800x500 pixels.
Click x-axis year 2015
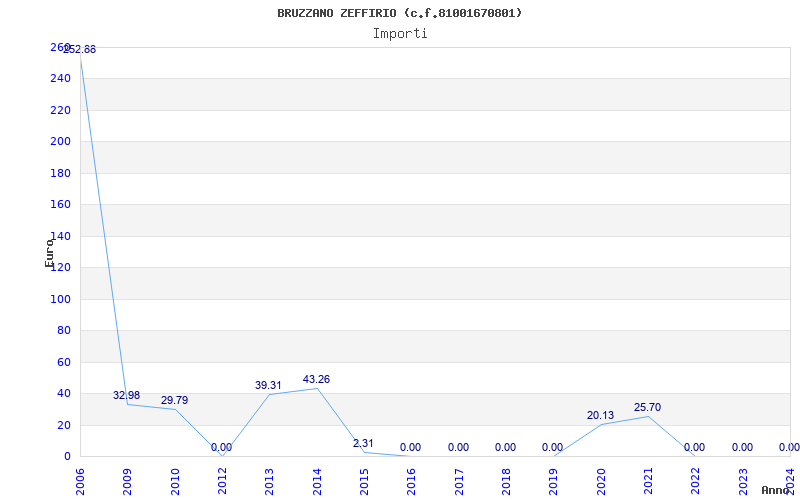tap(364, 482)
